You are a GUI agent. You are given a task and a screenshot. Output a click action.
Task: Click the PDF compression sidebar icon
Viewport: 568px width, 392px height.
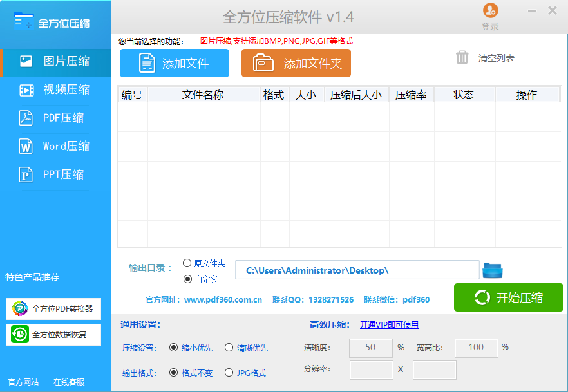pyautogui.click(x=26, y=118)
